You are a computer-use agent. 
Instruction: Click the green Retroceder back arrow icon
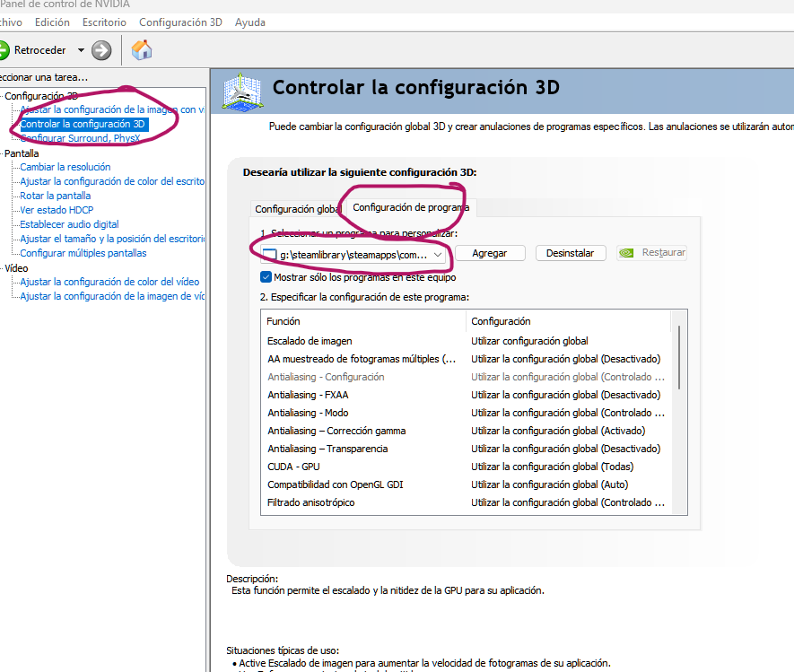coord(3,50)
